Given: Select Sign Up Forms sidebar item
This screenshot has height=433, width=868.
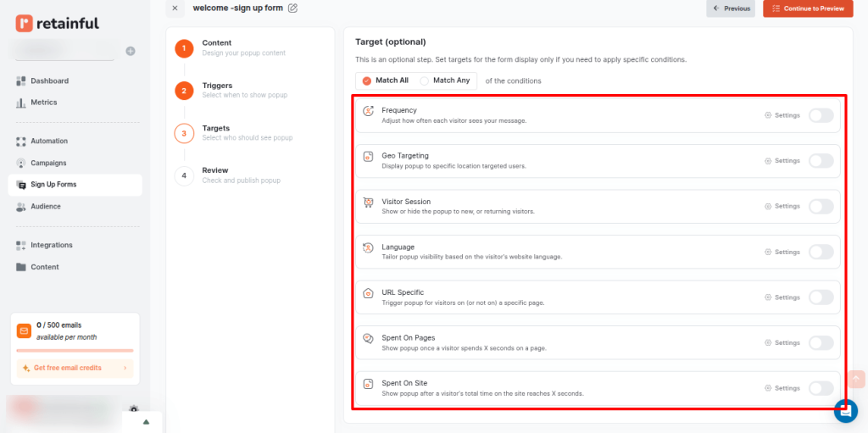Looking at the screenshot, I should [75, 185].
